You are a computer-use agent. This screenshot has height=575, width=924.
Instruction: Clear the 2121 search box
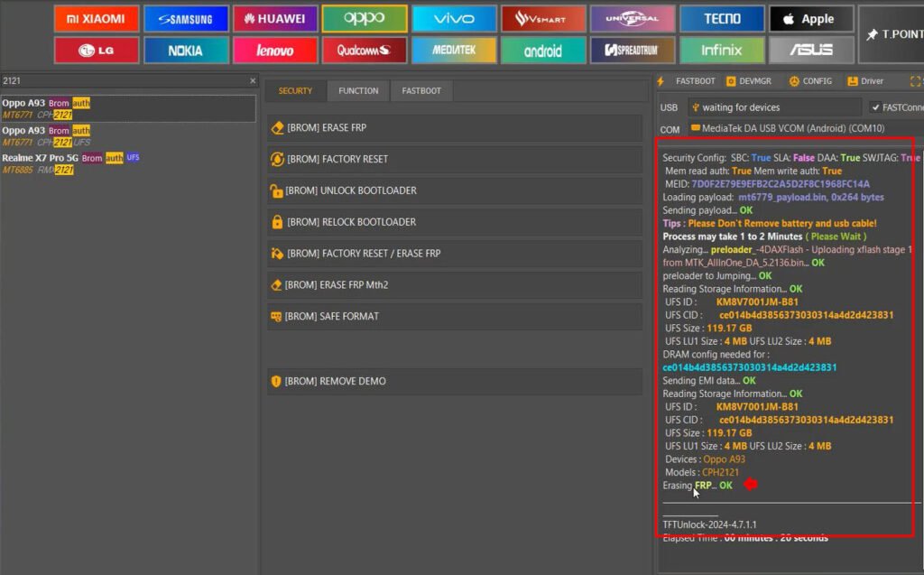253,81
